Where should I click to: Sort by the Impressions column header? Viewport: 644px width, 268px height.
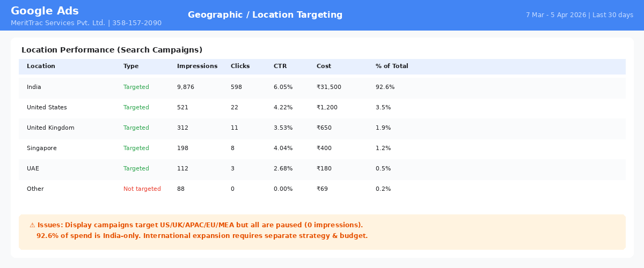pyautogui.click(x=197, y=66)
